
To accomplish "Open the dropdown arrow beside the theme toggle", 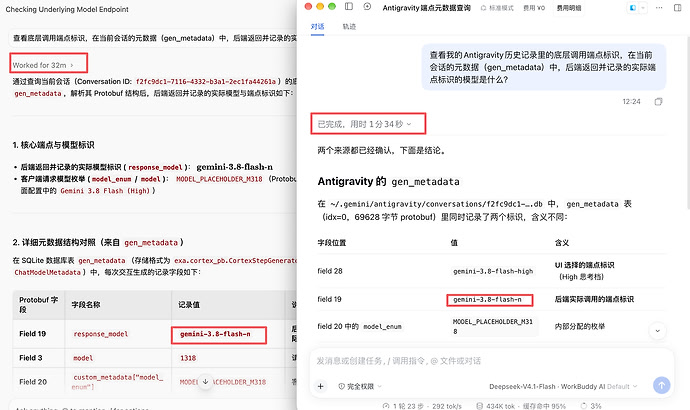I will tap(643, 8).
